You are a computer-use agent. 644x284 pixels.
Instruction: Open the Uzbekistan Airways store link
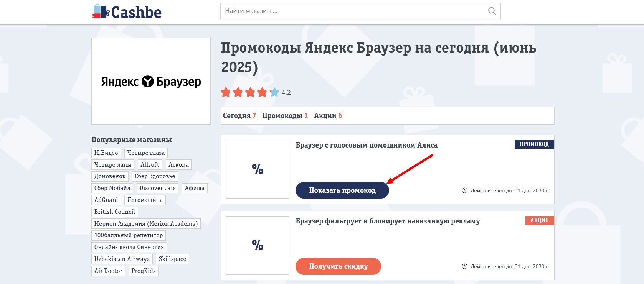coord(122,259)
